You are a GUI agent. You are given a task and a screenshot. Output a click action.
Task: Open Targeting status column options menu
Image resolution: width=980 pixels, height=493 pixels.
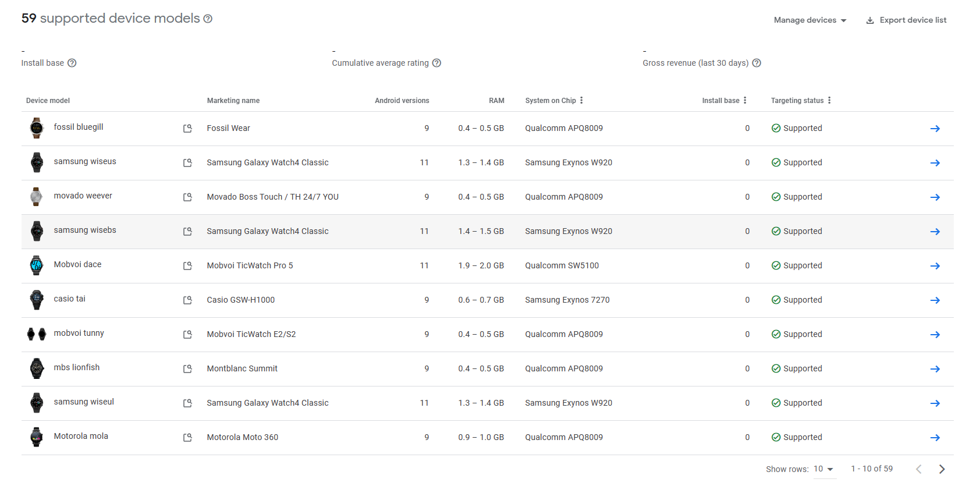pyautogui.click(x=829, y=100)
